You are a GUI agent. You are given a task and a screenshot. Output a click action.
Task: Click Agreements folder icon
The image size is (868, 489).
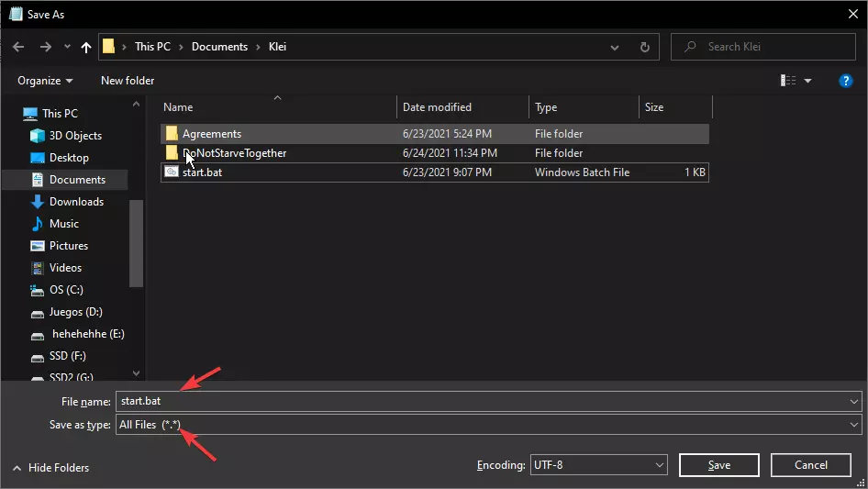172,133
